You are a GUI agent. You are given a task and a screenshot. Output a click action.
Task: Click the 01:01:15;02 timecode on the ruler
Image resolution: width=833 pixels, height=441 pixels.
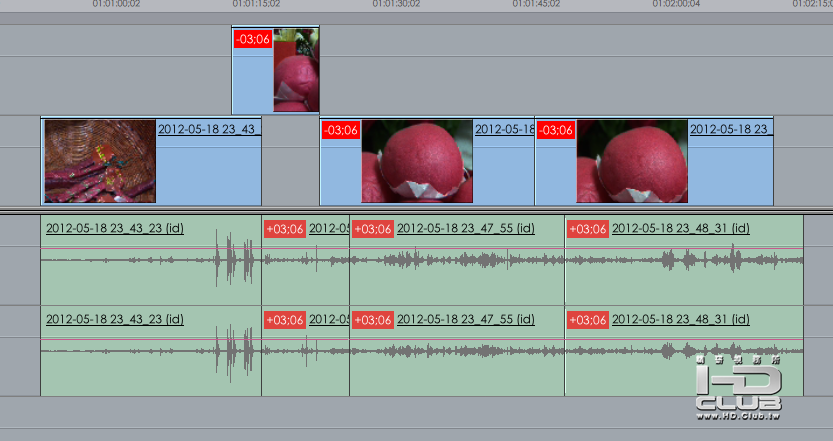point(256,4)
